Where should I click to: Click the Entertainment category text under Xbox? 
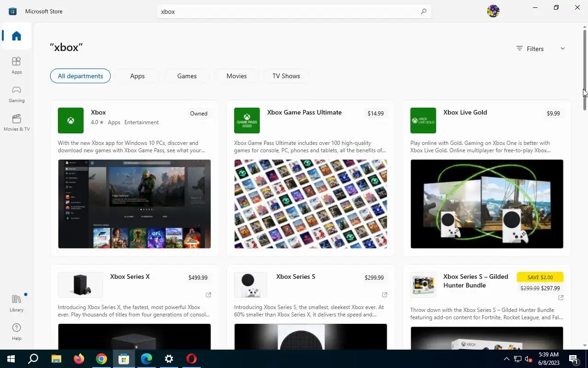141,122
